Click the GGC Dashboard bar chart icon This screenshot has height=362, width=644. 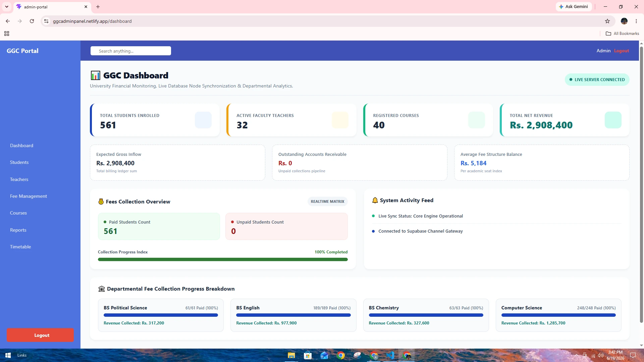(95, 75)
